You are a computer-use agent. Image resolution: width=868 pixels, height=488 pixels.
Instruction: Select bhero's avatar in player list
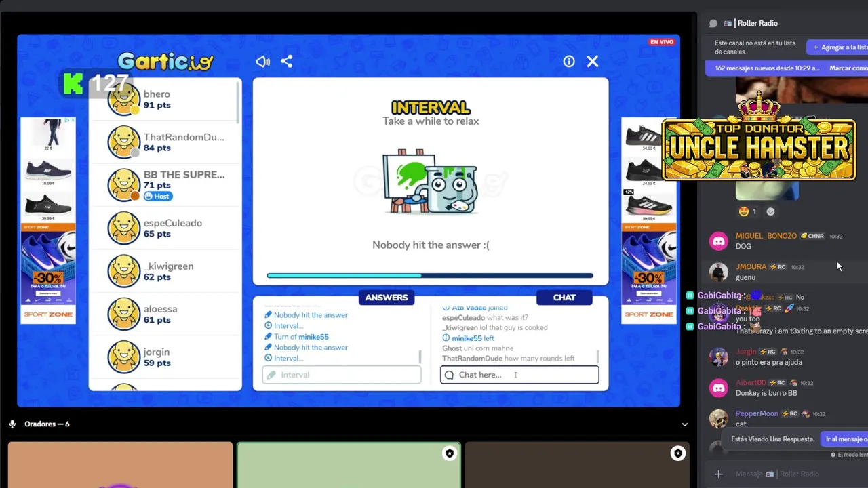124,99
